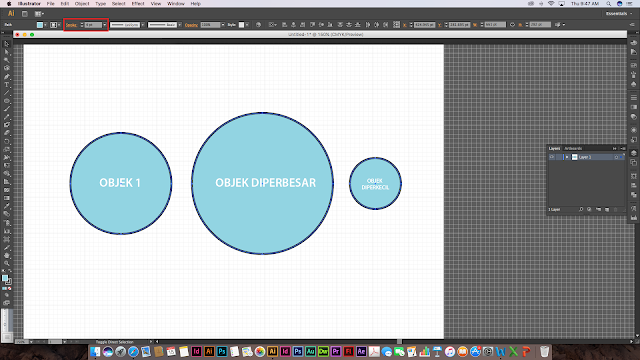Select the Type tool
Image resolution: width=640 pixels, height=360 pixels.
(7, 84)
